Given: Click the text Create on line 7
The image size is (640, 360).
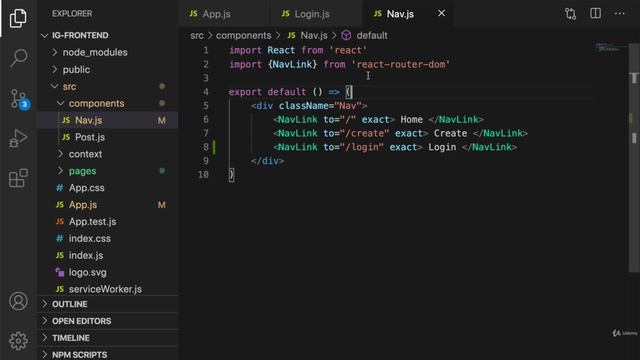Looking at the screenshot, I should 450,133.
